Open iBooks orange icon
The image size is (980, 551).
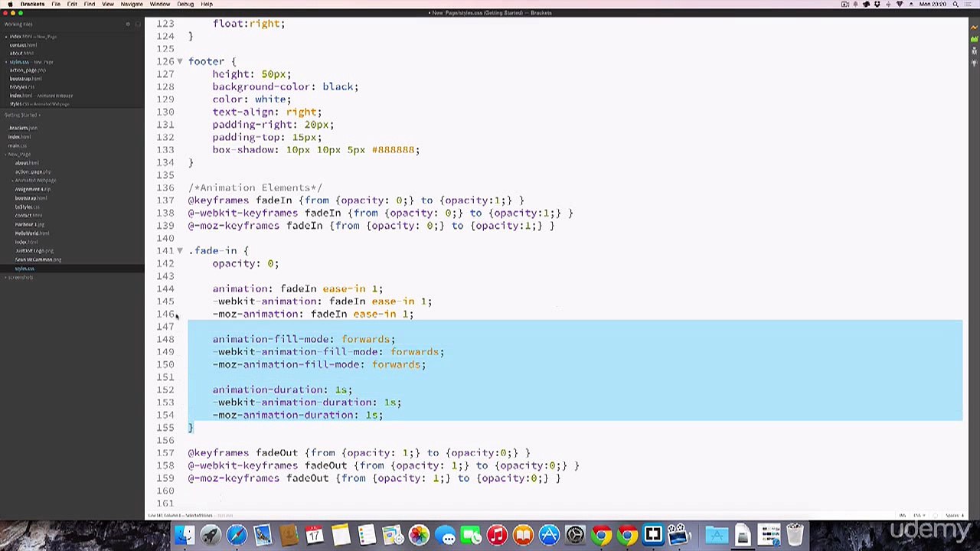(523, 535)
